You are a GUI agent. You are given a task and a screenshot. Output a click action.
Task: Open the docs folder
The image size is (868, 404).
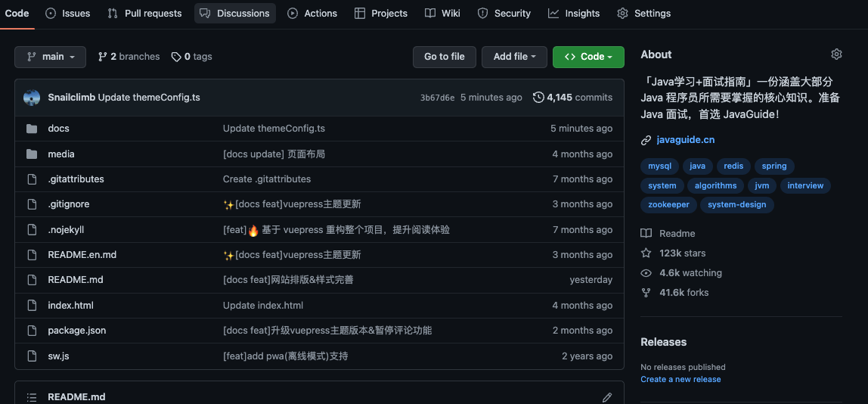pos(59,129)
